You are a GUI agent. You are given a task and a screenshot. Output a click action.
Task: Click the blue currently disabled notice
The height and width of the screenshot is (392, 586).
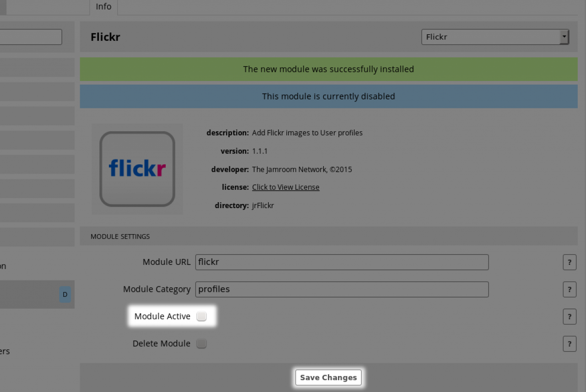click(x=329, y=97)
